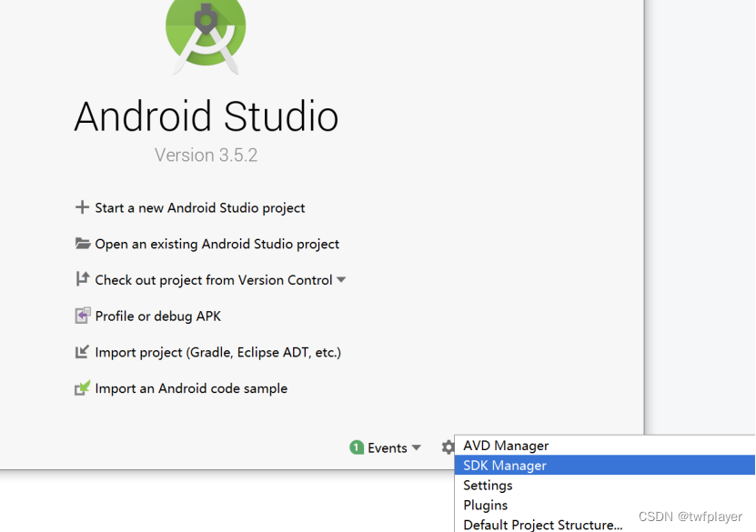Click the plus icon for new project
This screenshot has width=756, height=532.
(x=82, y=207)
